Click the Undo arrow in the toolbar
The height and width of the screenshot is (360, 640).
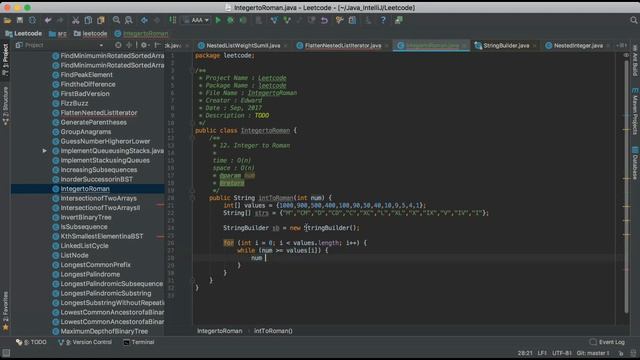point(48,20)
